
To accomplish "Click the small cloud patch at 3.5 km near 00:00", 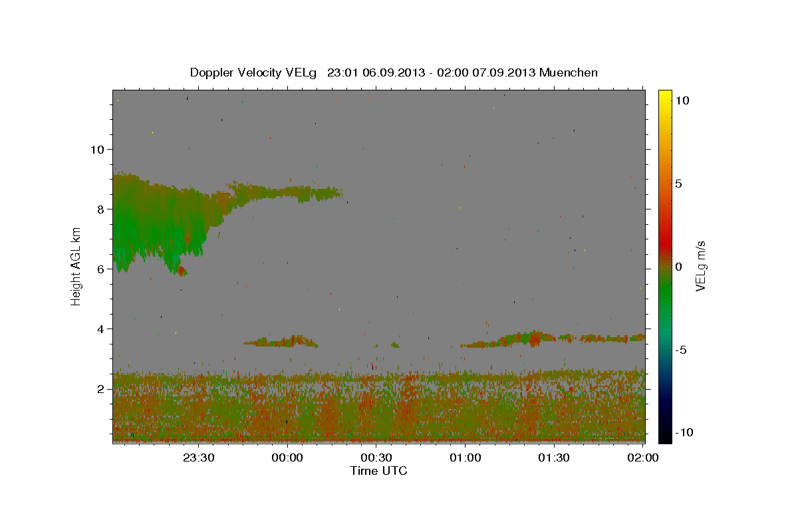I will click(281, 342).
